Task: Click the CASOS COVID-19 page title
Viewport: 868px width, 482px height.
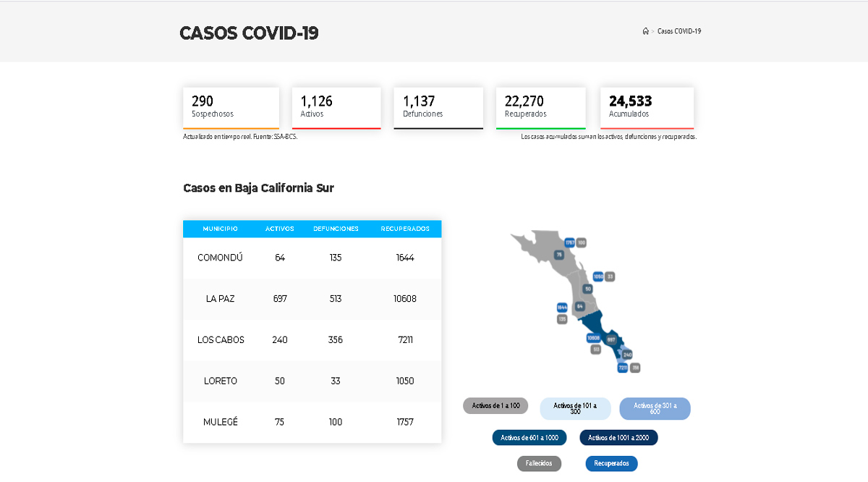Action: point(248,33)
